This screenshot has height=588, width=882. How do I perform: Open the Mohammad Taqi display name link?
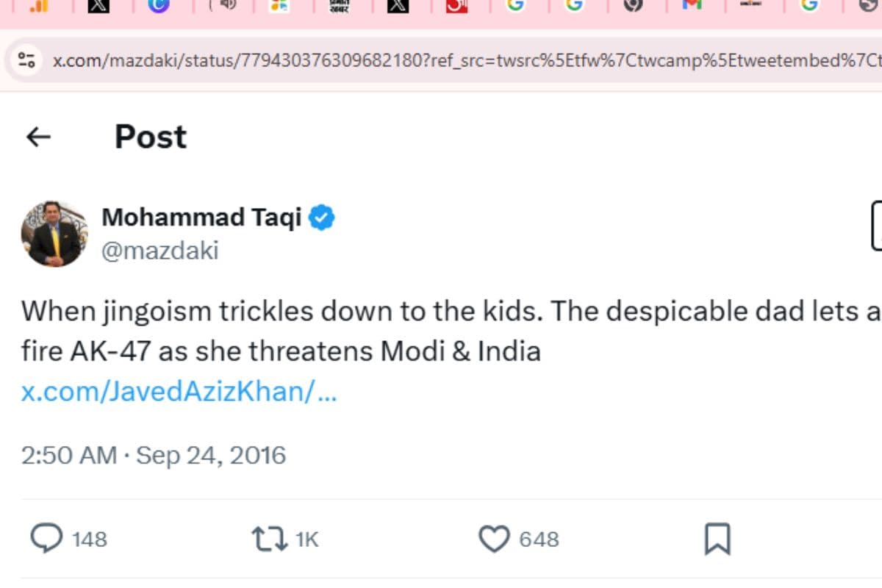point(201,218)
